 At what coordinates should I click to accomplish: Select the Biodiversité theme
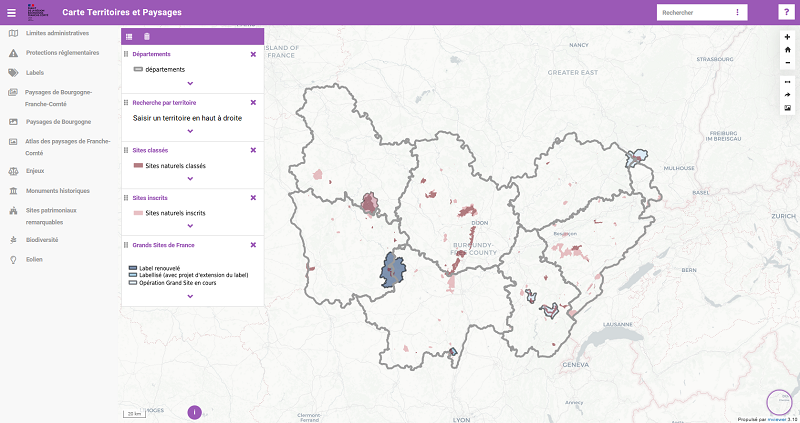[43, 240]
